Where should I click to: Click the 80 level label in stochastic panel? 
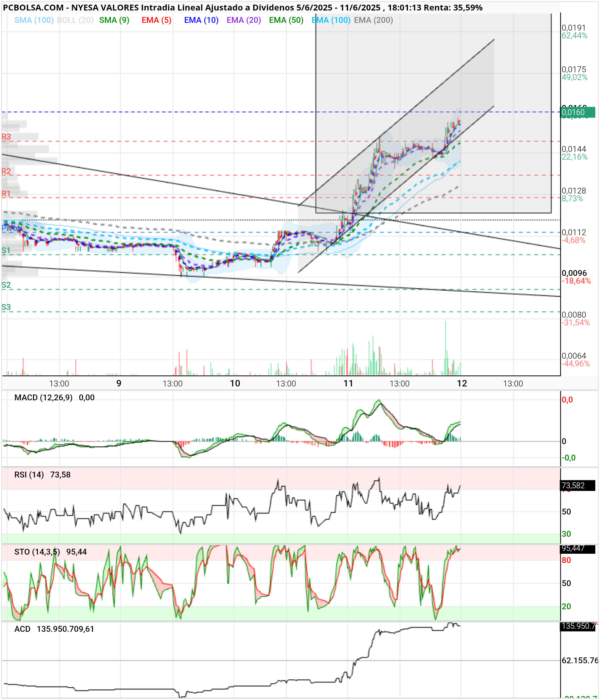[x=566, y=560]
